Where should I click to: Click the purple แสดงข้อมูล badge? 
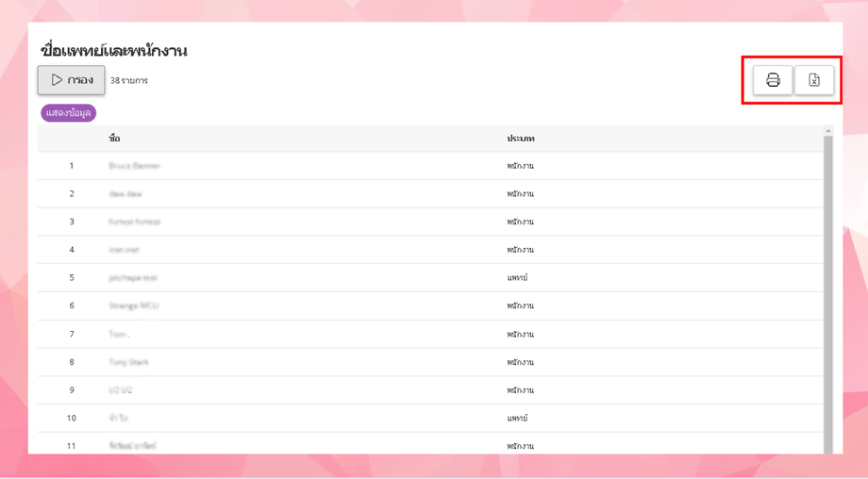tap(69, 113)
